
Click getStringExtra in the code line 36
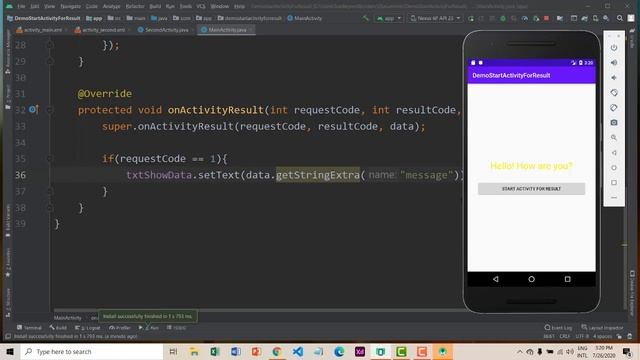click(318, 175)
